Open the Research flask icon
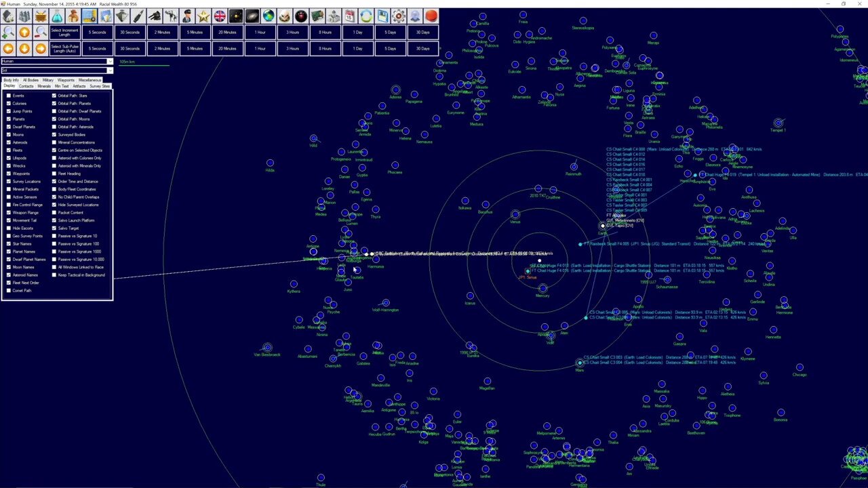This screenshot has height=488, width=868. point(57,16)
